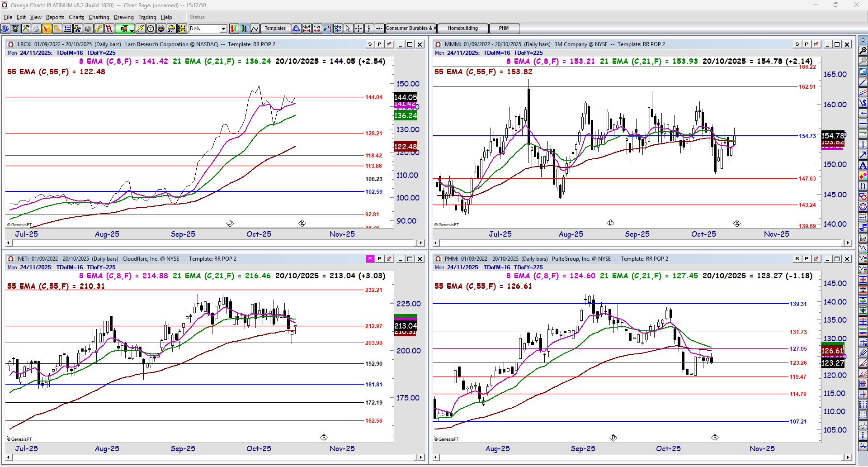Click the pop-out icon on MMM chart
The image size is (868, 467).
point(816,44)
